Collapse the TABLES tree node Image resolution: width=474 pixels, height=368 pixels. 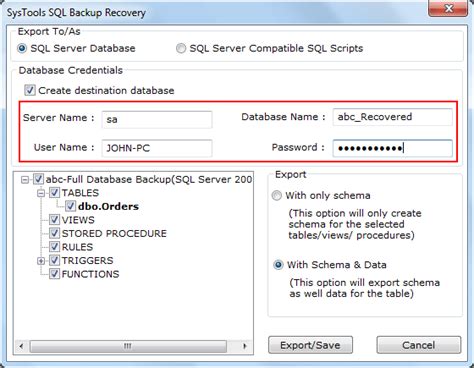tap(41, 193)
